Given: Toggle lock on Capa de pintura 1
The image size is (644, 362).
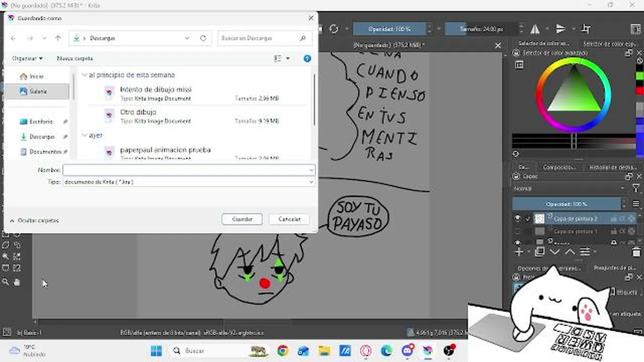Looking at the screenshot, I should 613,231.
